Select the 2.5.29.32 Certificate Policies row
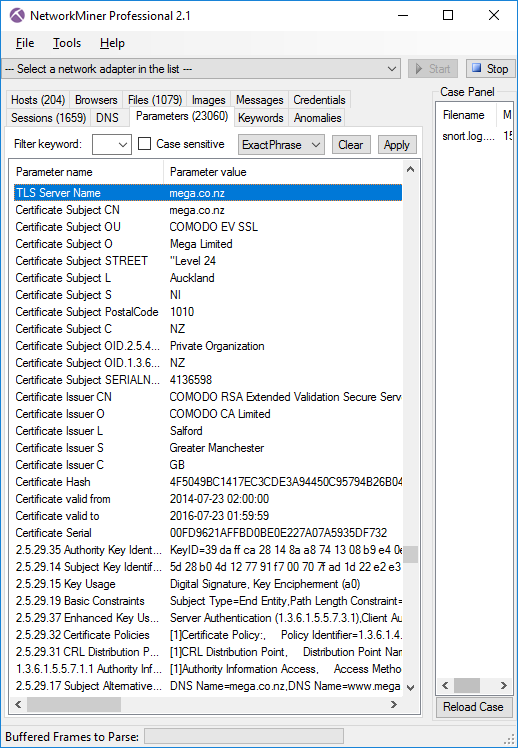The image size is (518, 748). coord(208,635)
